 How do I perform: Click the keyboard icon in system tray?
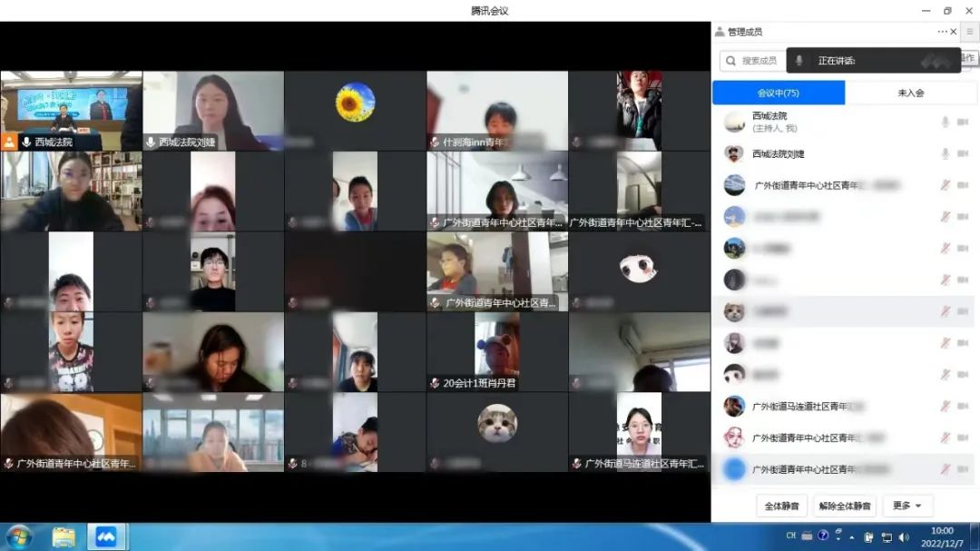pyautogui.click(x=807, y=536)
